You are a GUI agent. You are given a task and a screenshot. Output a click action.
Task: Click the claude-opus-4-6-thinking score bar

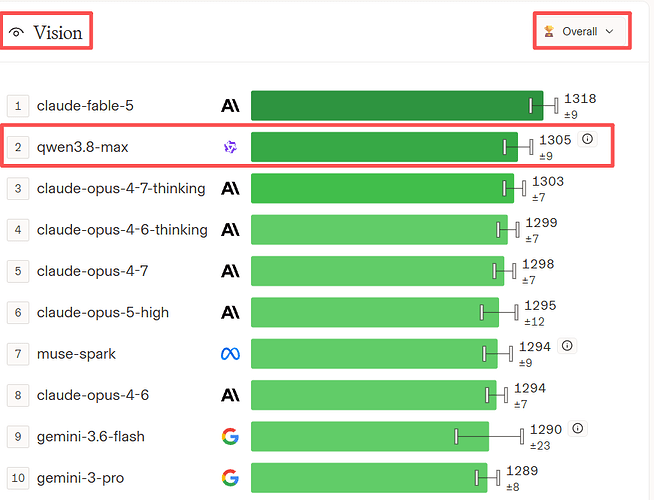click(x=379, y=230)
